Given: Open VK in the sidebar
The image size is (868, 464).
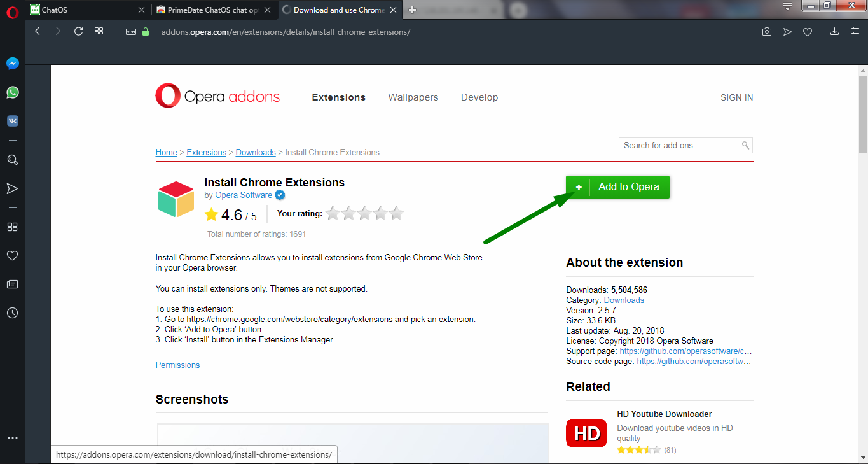Looking at the screenshot, I should click(12, 121).
